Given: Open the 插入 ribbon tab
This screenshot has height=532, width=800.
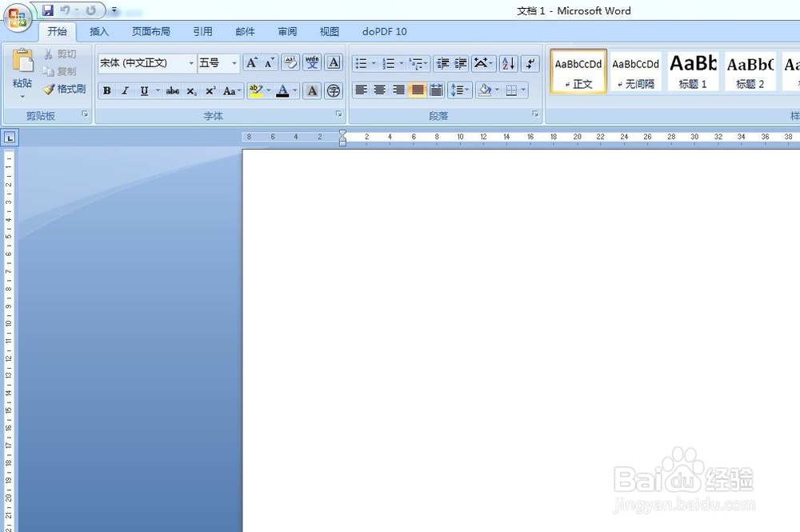Looking at the screenshot, I should tap(99, 32).
